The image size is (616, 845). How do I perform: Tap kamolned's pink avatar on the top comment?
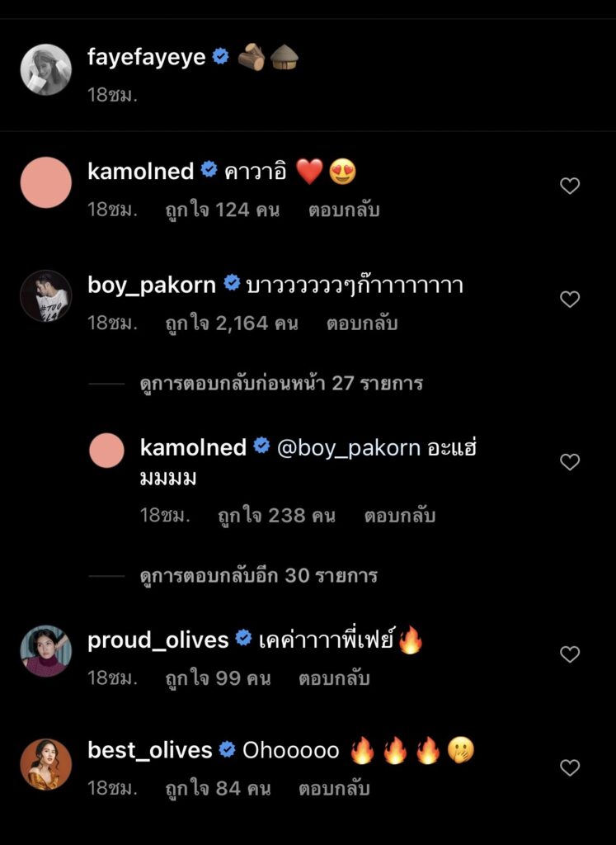pyautogui.click(x=45, y=183)
